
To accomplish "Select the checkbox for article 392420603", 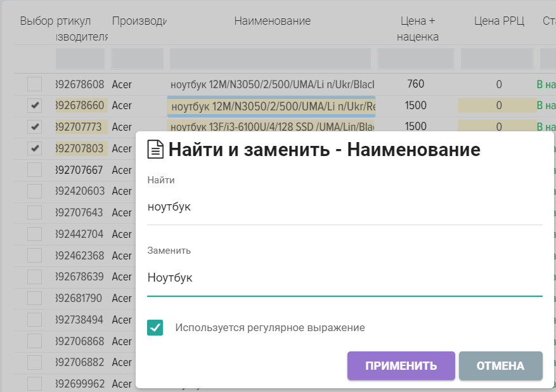I will coord(34,191).
